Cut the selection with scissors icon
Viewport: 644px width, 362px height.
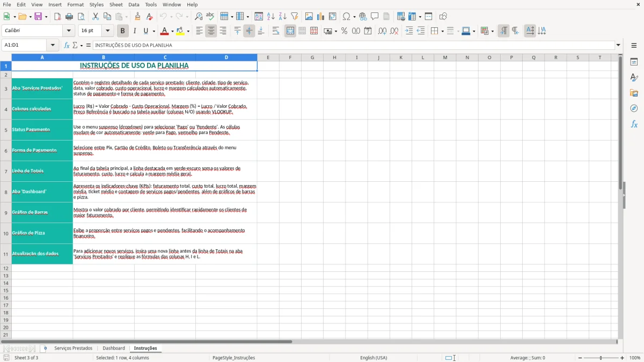pyautogui.click(x=96, y=17)
